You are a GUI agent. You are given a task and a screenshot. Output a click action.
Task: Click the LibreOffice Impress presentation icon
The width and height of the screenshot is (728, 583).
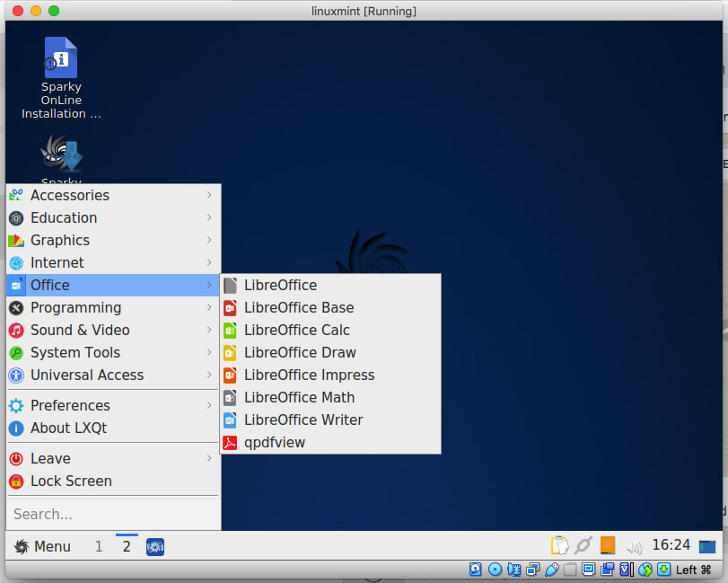click(x=230, y=375)
